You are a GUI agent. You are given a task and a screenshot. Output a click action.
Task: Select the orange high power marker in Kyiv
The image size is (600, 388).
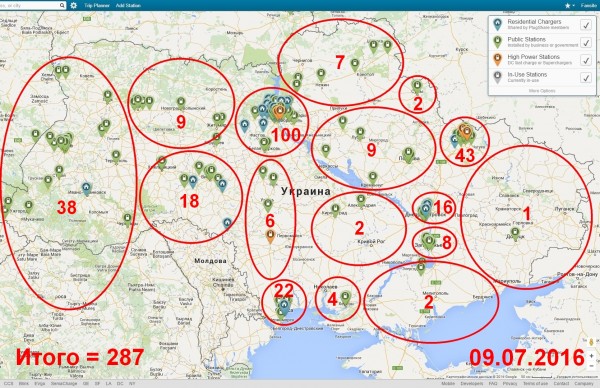coord(280,112)
